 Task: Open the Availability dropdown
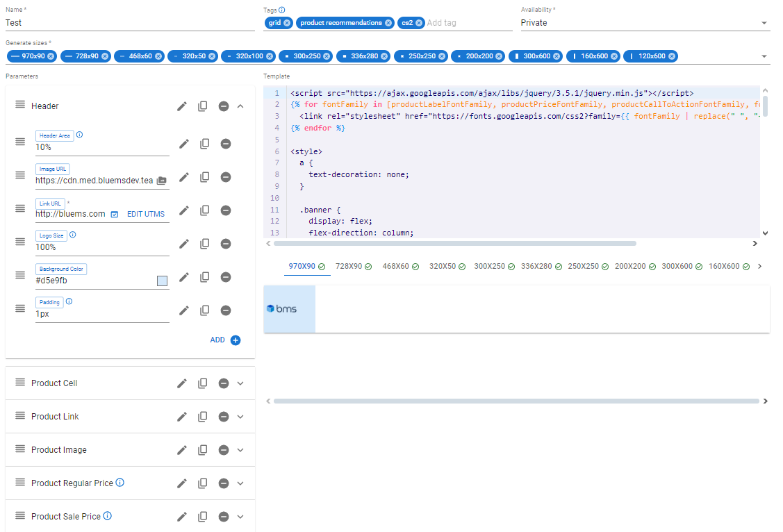pyautogui.click(x=764, y=23)
